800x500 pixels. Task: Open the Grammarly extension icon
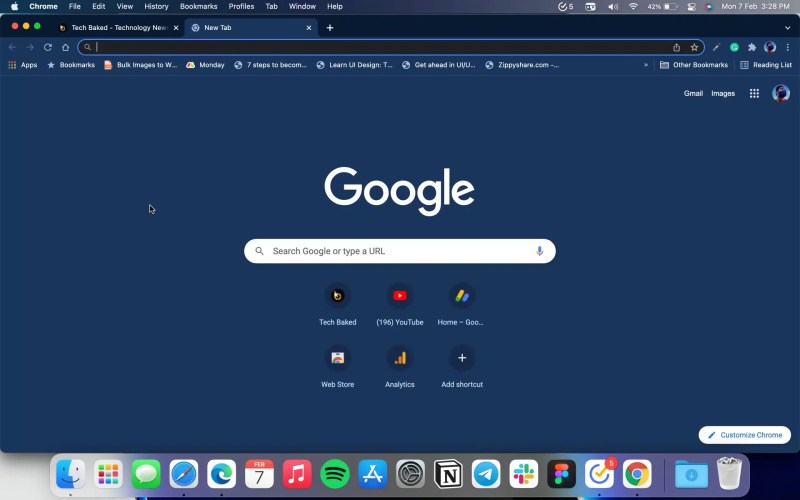tap(734, 47)
